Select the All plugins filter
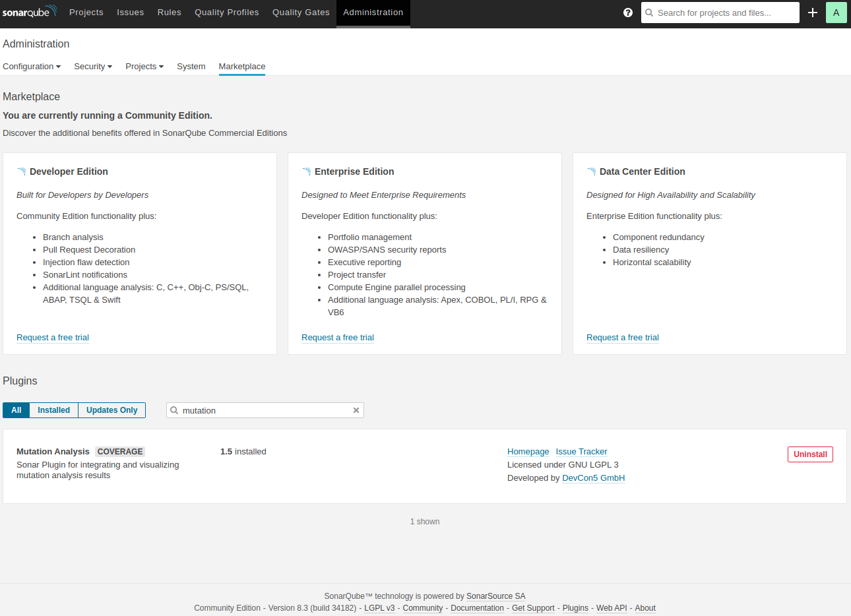851x616 pixels. pyautogui.click(x=16, y=410)
